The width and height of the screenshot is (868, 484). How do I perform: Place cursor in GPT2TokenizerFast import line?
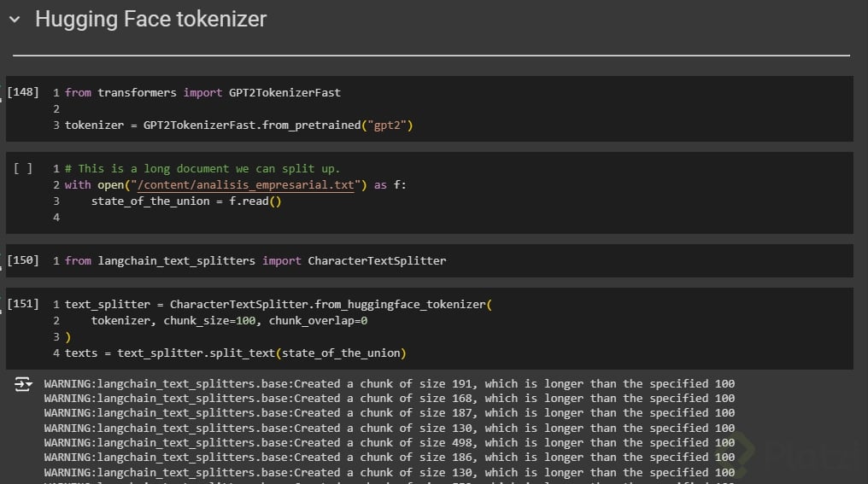(202, 92)
